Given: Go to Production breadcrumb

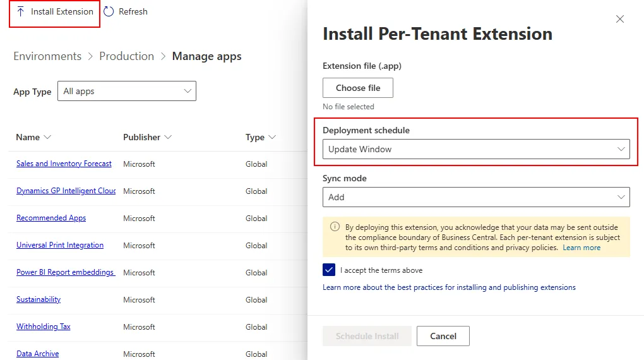Looking at the screenshot, I should point(126,56).
